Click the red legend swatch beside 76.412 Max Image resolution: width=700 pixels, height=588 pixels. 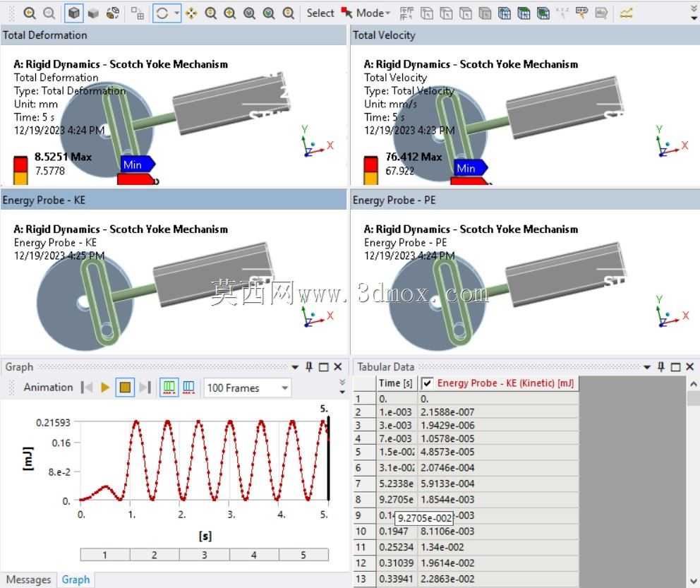tap(370, 164)
